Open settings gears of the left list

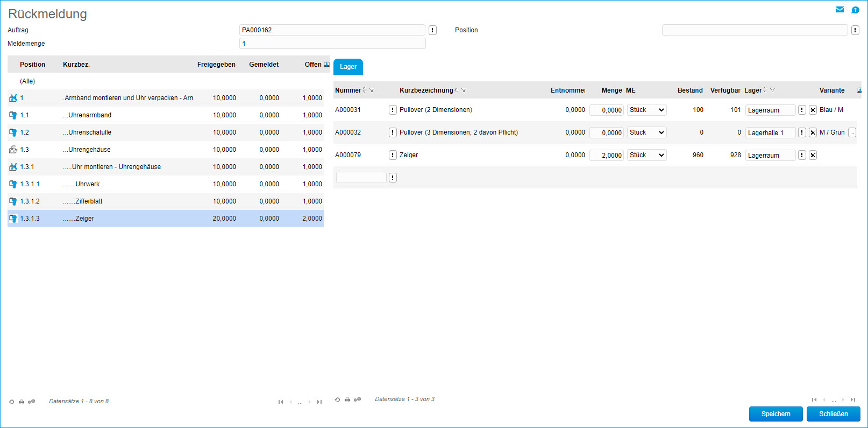[32, 402]
